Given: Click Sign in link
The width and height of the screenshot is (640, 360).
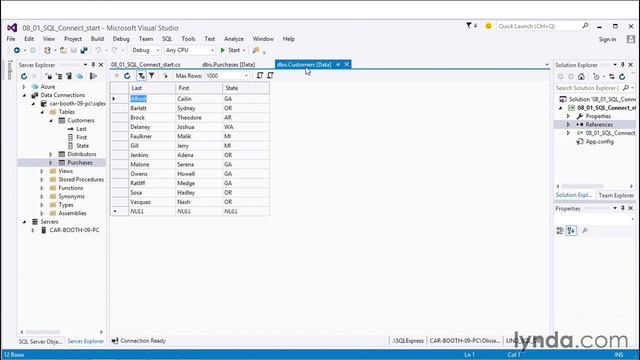Looking at the screenshot, I should [x=607, y=40].
